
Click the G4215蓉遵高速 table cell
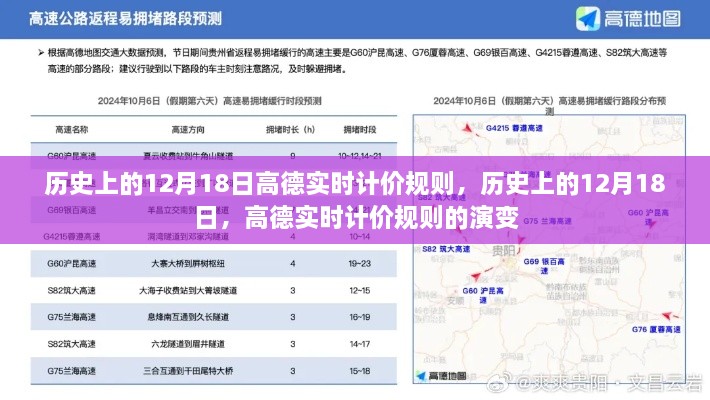click(x=72, y=236)
